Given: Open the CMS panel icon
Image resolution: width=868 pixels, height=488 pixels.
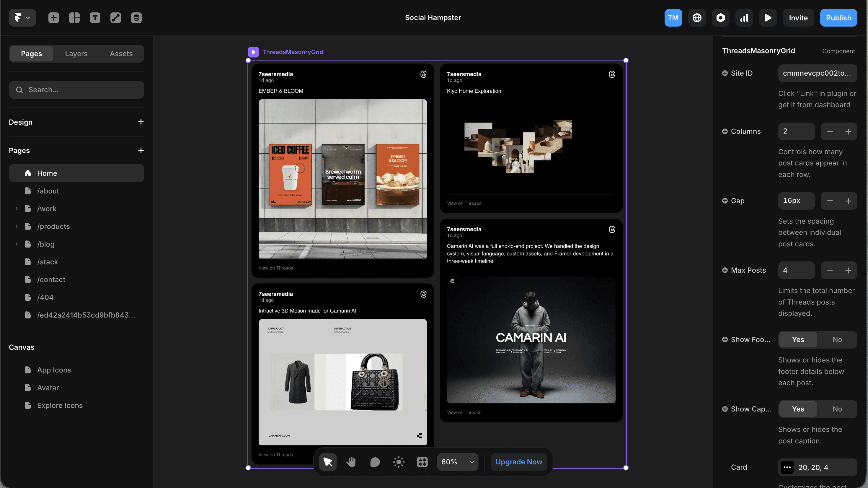Looking at the screenshot, I should (x=136, y=17).
